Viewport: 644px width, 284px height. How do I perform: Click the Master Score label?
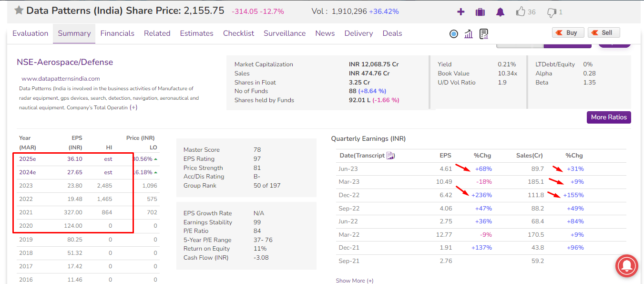pos(202,150)
